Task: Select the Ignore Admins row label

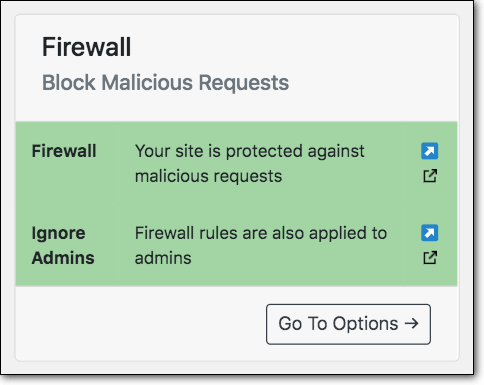Action: tap(63, 245)
